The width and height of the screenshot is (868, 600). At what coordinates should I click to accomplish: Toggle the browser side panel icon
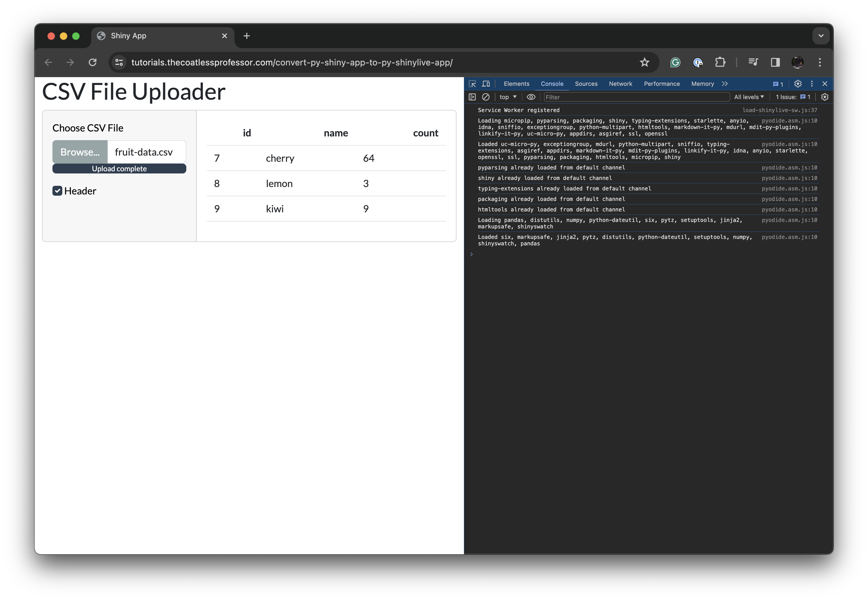pos(775,62)
